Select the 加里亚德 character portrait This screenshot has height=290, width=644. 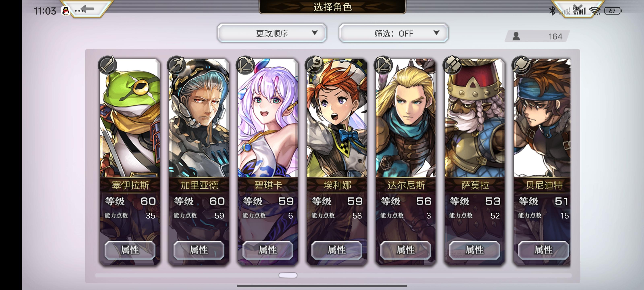[199, 118]
